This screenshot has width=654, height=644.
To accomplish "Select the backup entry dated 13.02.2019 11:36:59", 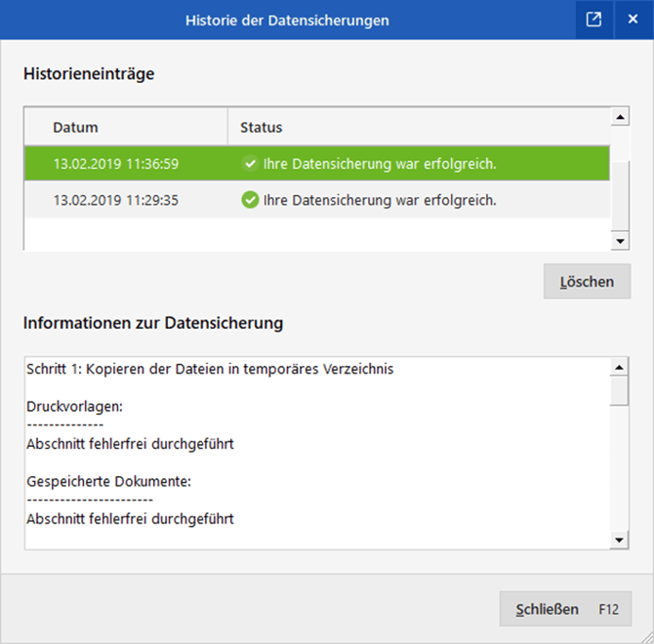I will tap(115, 164).
